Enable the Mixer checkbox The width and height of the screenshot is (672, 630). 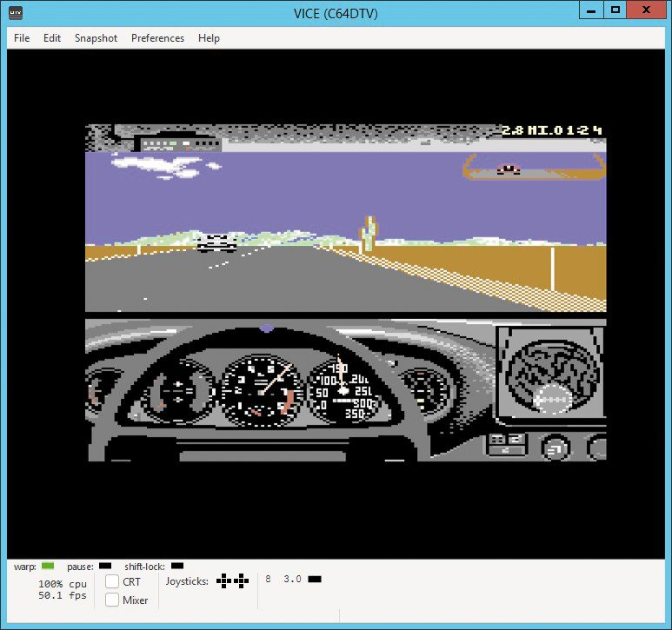(112, 600)
